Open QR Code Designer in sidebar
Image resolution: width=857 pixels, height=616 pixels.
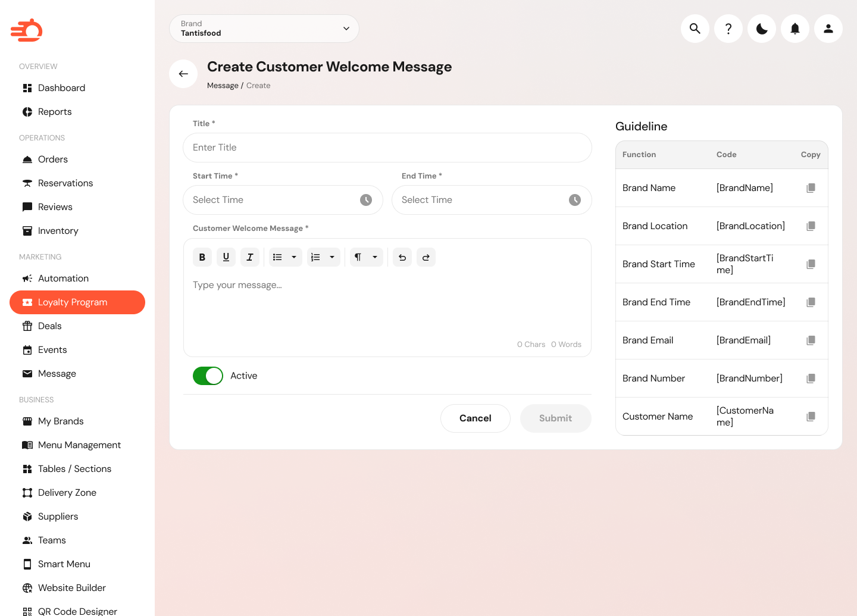click(x=77, y=609)
